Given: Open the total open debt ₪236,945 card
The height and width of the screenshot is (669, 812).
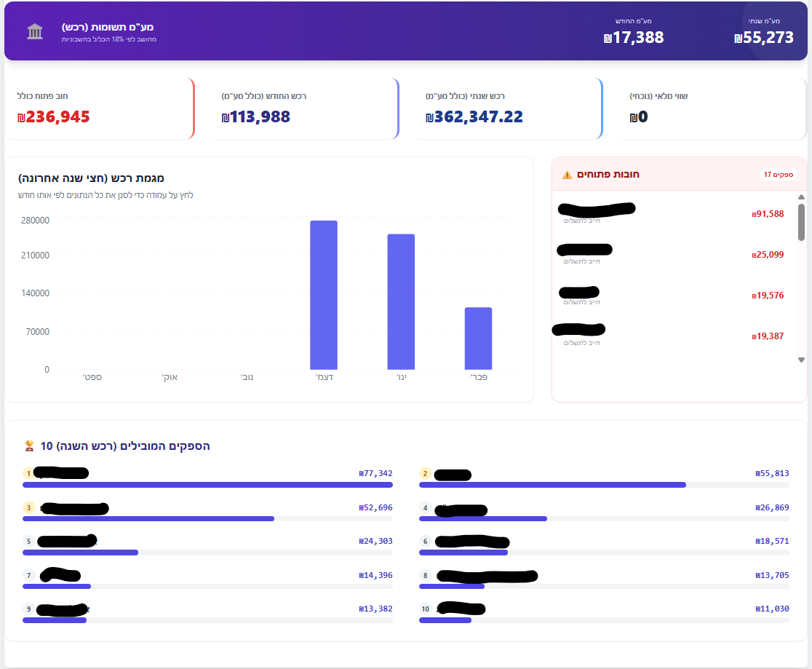Looking at the screenshot, I should coord(100,108).
